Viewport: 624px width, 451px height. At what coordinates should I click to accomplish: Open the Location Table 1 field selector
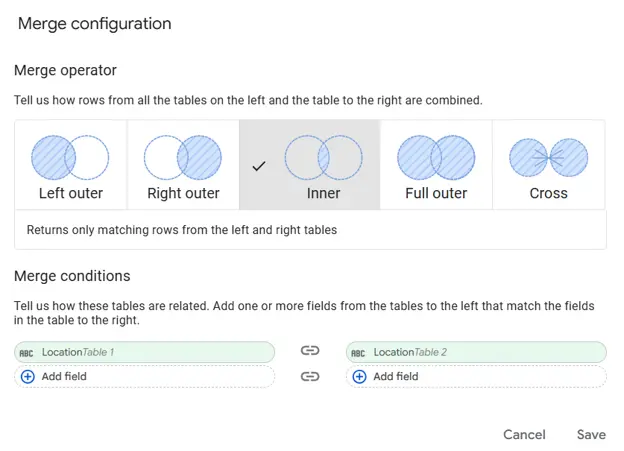[x=150, y=352]
